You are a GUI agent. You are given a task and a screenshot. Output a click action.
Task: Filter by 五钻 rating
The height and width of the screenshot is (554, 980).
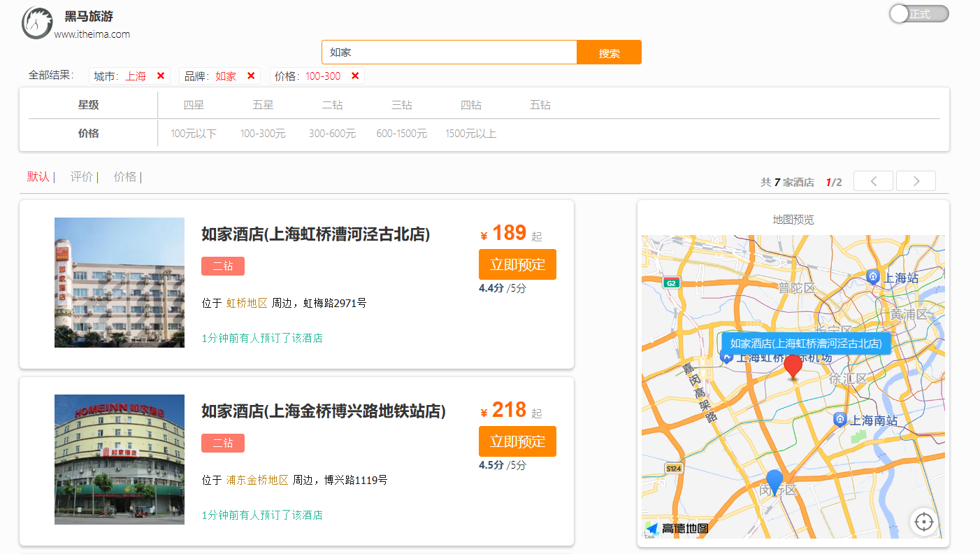[x=540, y=105]
